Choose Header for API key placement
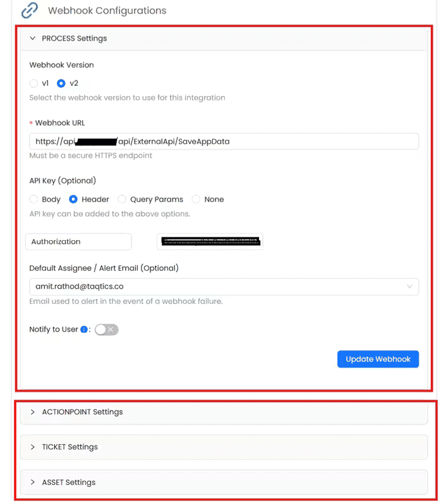This screenshot has width=448, height=504. [x=73, y=200]
